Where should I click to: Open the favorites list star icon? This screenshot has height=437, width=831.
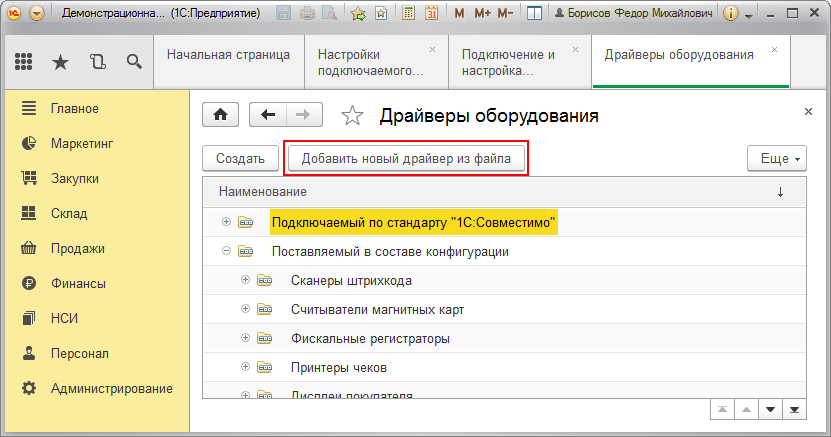click(381, 13)
